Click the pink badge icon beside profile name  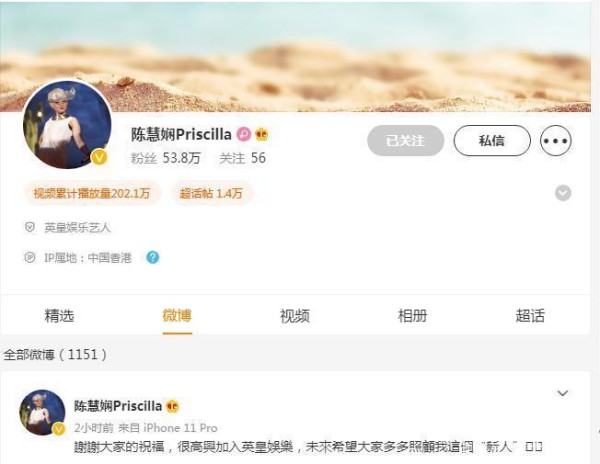[244, 134]
